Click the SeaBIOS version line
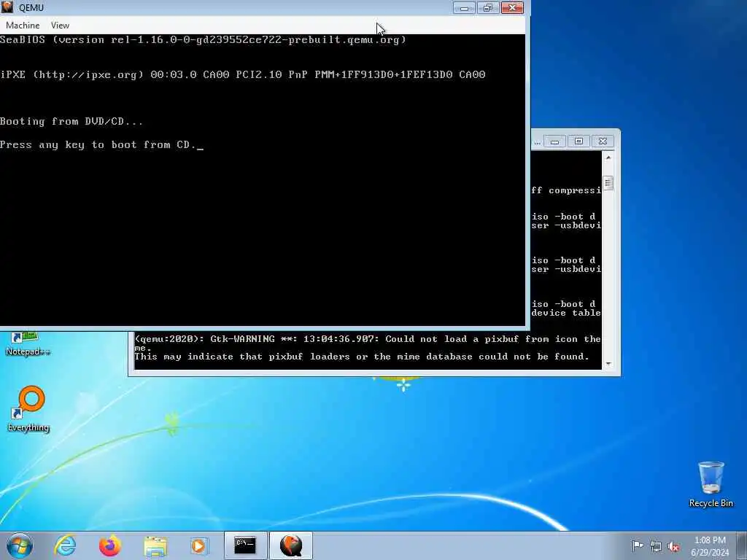 pyautogui.click(x=203, y=40)
